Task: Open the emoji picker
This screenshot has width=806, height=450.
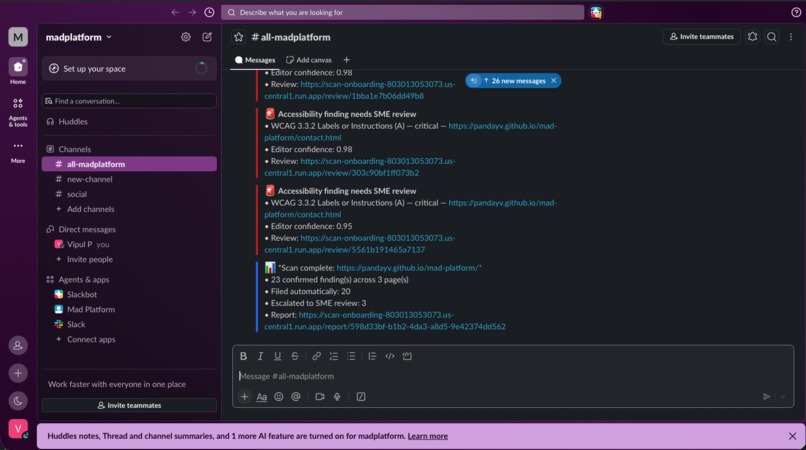Action: (x=279, y=397)
